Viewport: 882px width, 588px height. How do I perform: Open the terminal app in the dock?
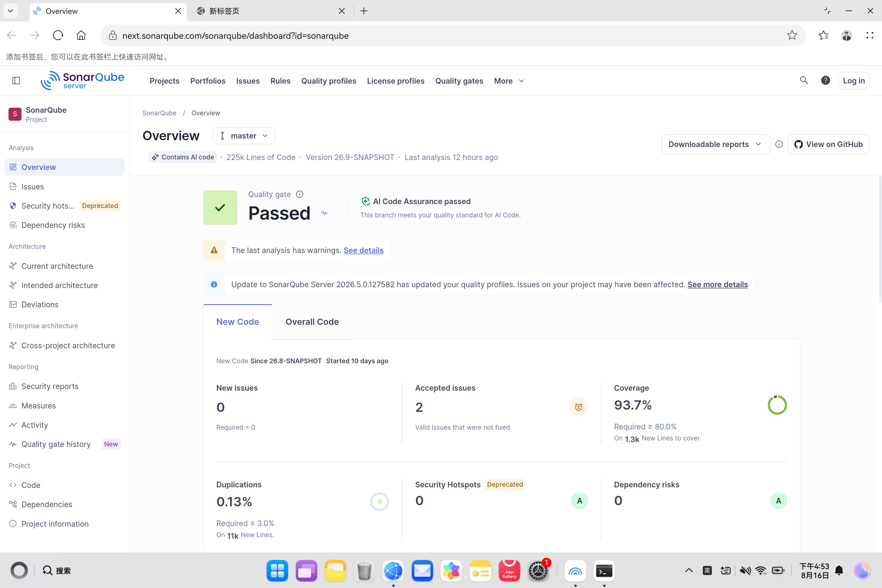604,571
